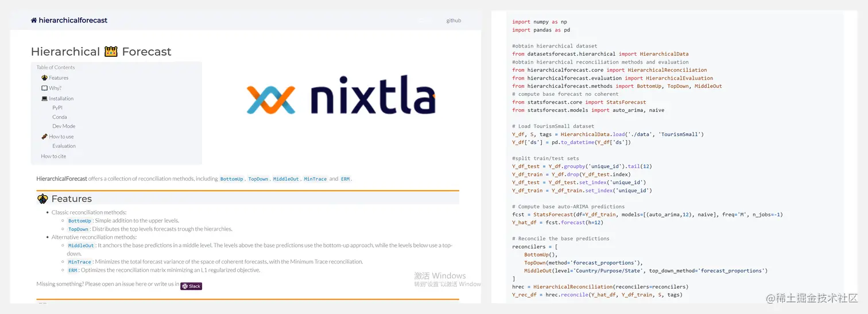The image size is (868, 314).
Task: Click the StatsForecast import code line
Action: pos(579,102)
